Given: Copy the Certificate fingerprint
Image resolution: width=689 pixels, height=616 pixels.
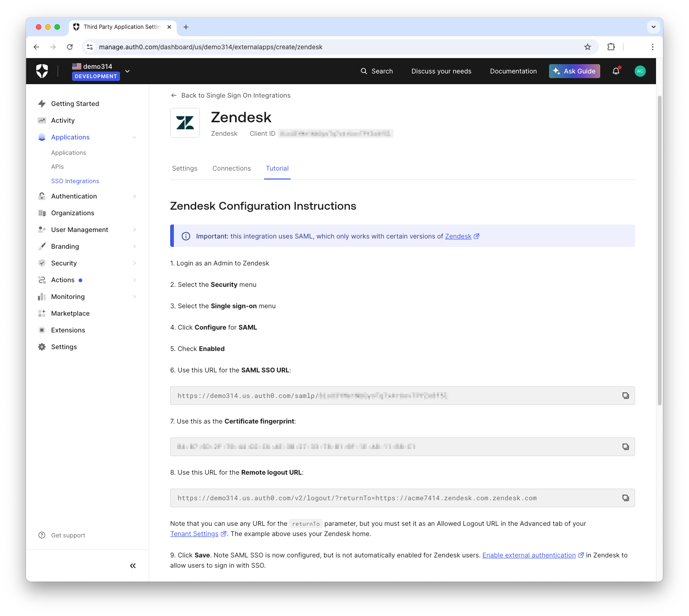Looking at the screenshot, I should tap(626, 447).
